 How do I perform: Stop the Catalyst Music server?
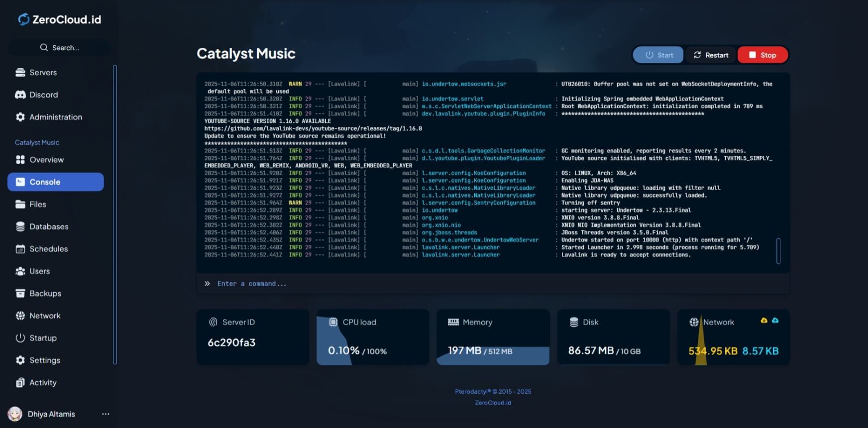762,55
